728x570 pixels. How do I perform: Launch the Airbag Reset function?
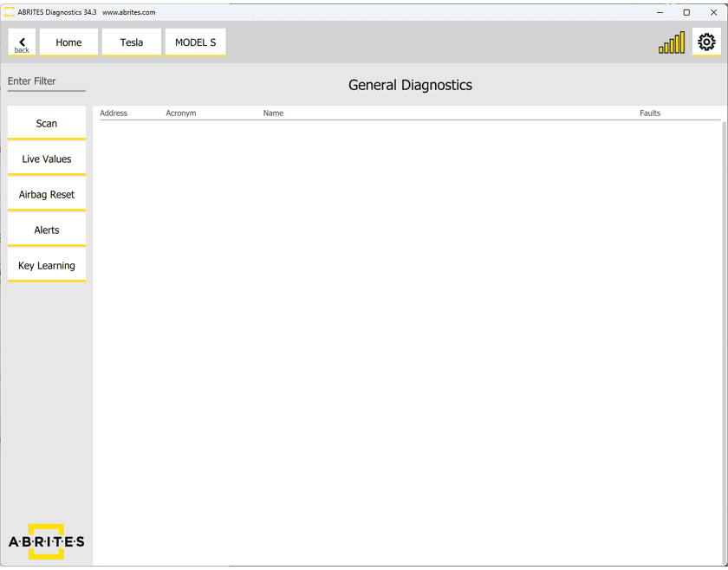tap(47, 194)
